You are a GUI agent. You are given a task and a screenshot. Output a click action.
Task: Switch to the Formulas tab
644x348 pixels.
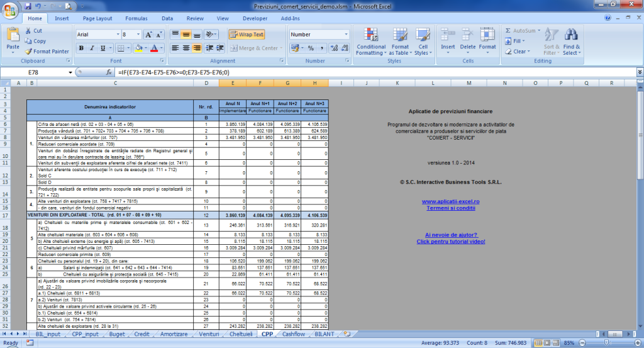pyautogui.click(x=136, y=18)
